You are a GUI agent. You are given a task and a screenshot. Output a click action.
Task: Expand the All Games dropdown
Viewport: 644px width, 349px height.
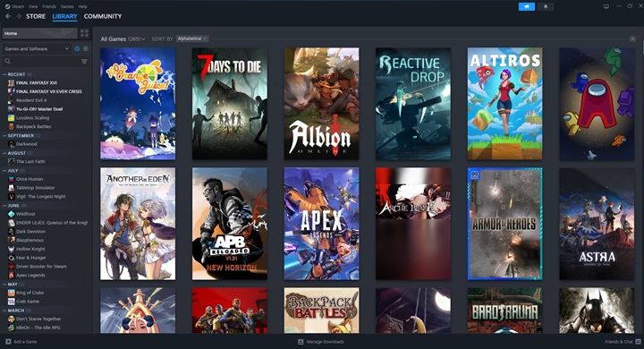pos(123,39)
